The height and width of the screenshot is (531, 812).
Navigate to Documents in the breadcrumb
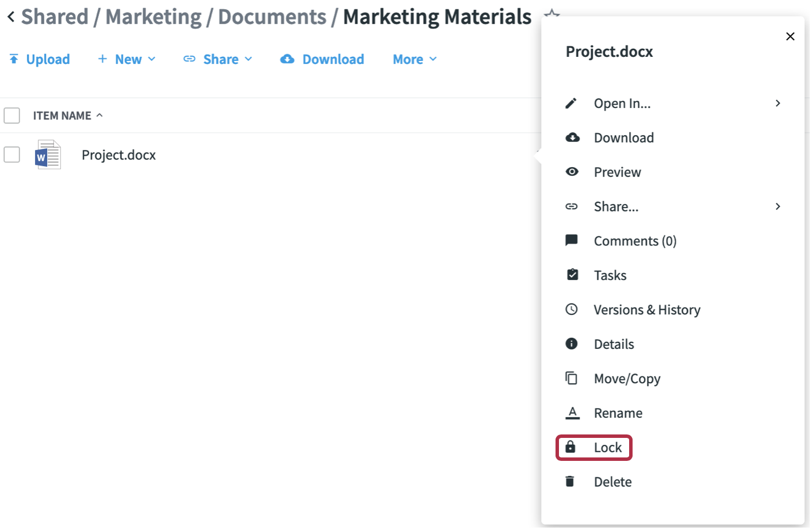tap(273, 17)
